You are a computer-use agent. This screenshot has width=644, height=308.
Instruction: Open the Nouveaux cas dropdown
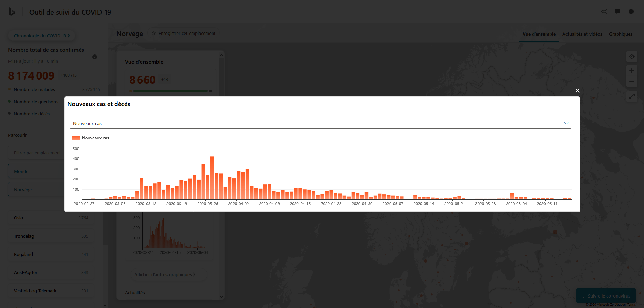(x=320, y=123)
